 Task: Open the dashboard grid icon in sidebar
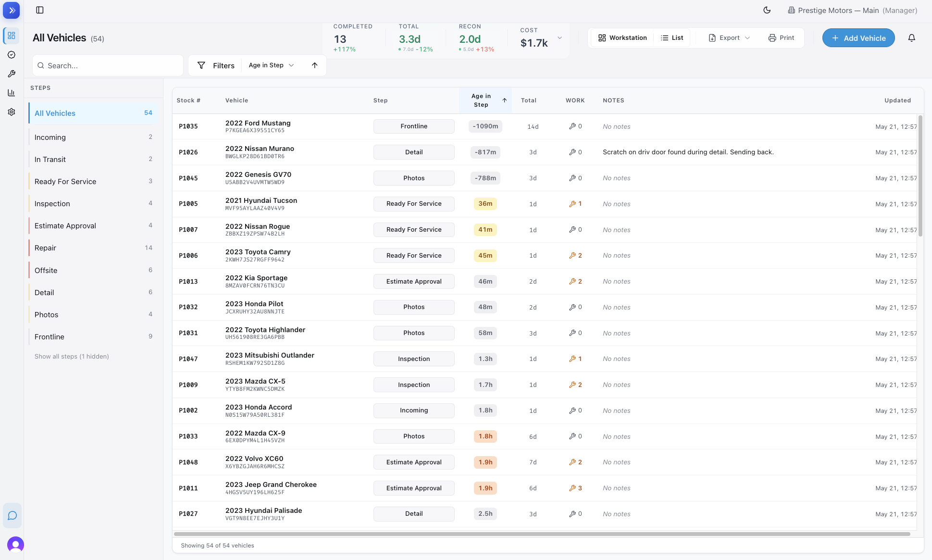click(x=12, y=36)
